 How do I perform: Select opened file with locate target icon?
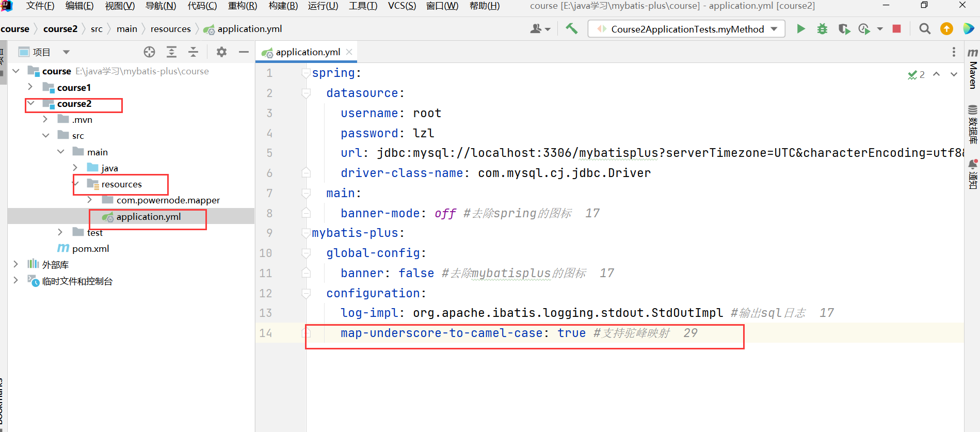point(149,52)
